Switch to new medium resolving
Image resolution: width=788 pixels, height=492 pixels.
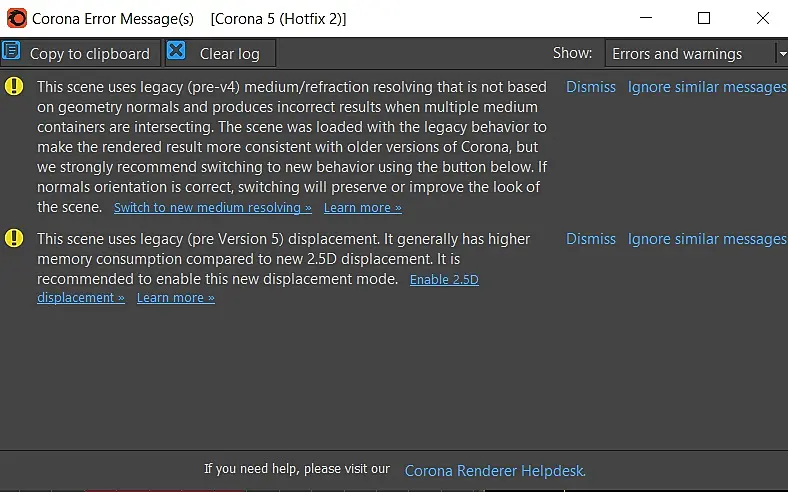213,208
